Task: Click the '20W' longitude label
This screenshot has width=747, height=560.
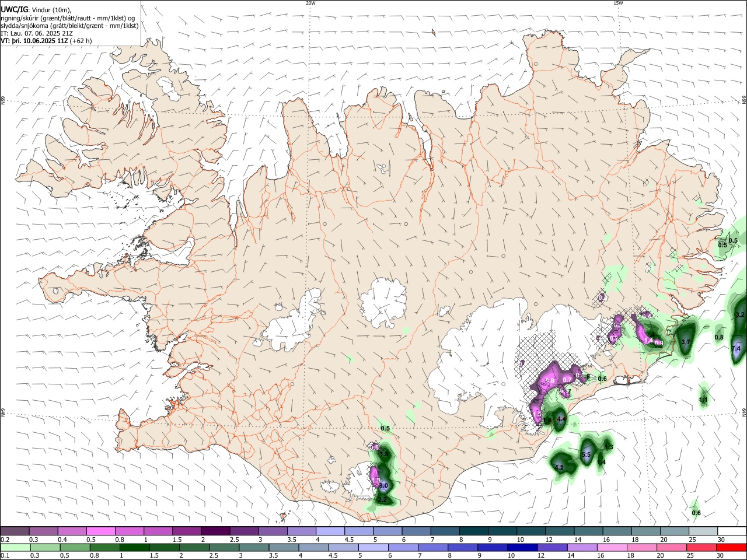Action: 310,2
